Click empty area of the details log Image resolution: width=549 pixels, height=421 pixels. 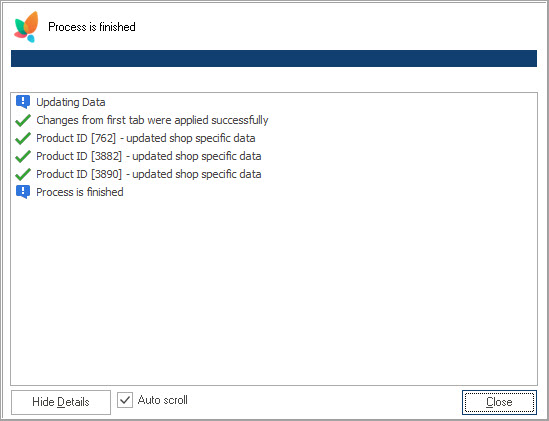(x=274, y=291)
